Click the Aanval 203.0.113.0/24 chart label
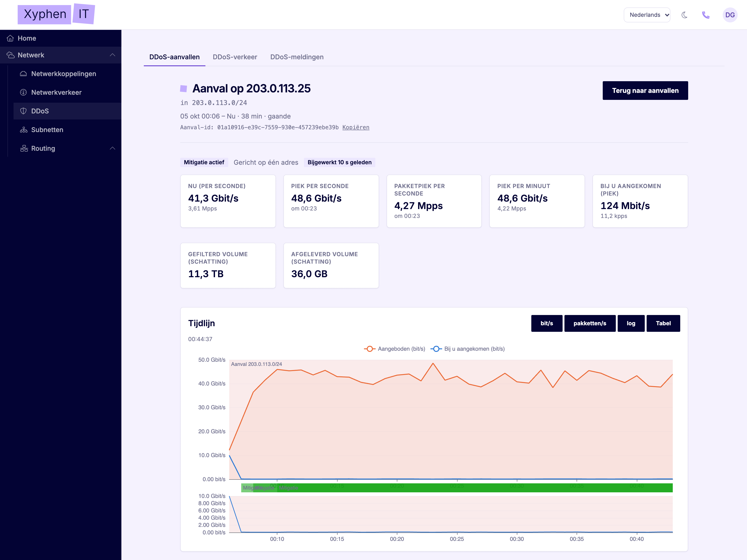The image size is (747, 560). point(256,364)
